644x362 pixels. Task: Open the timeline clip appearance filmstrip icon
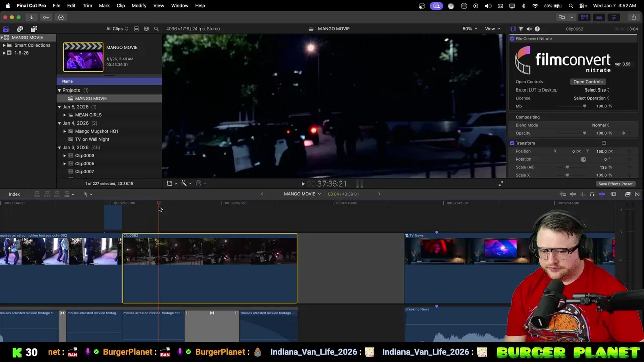(x=613, y=194)
